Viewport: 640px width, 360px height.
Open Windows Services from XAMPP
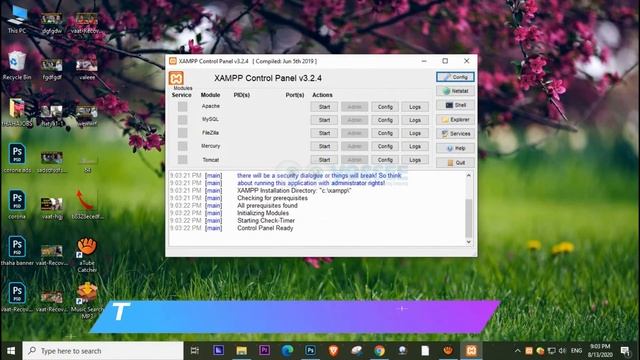pos(455,134)
